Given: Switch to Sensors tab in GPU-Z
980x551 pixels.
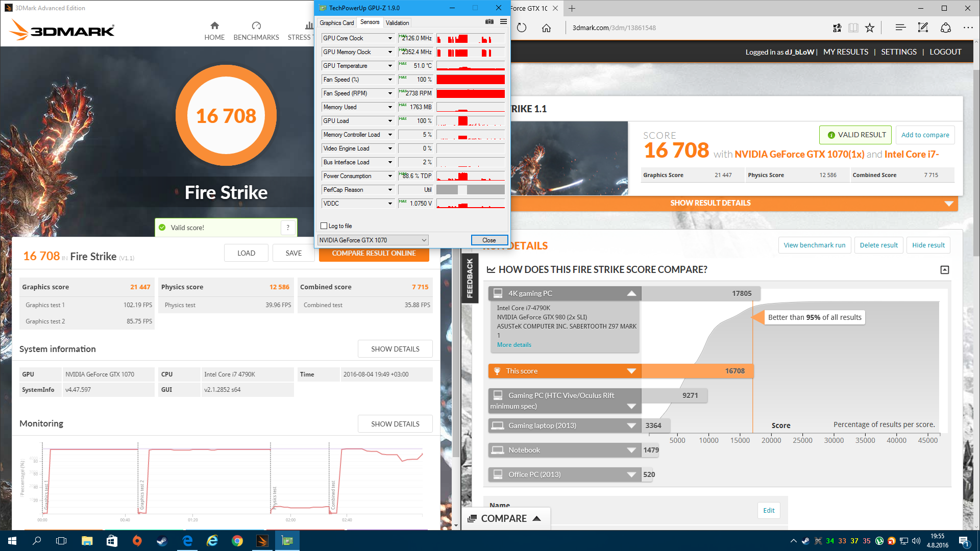Looking at the screenshot, I should click(370, 22).
